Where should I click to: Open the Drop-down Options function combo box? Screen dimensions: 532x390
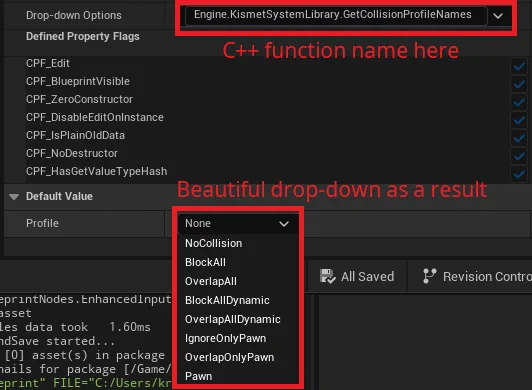pos(347,15)
